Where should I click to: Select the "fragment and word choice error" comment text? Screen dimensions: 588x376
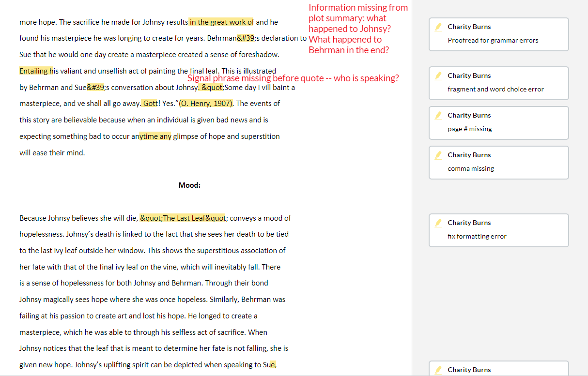click(x=495, y=90)
